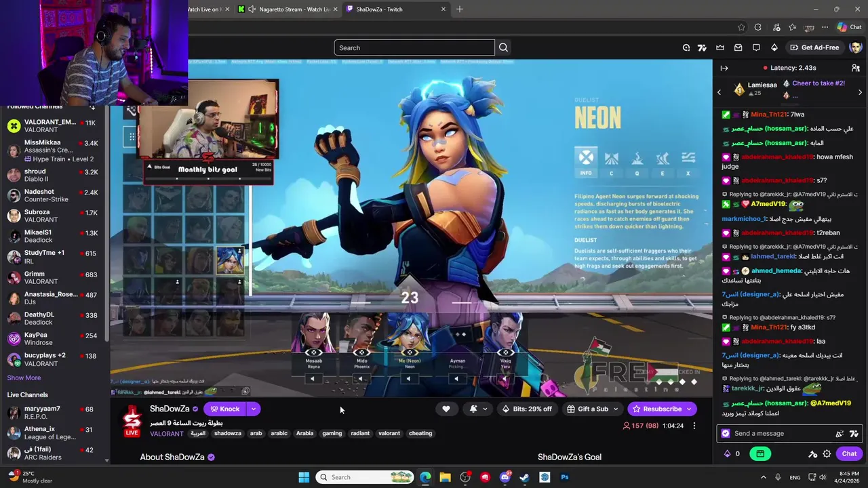This screenshot has width=868, height=488.
Task: Click the Windows Start button
Action: 304,477
